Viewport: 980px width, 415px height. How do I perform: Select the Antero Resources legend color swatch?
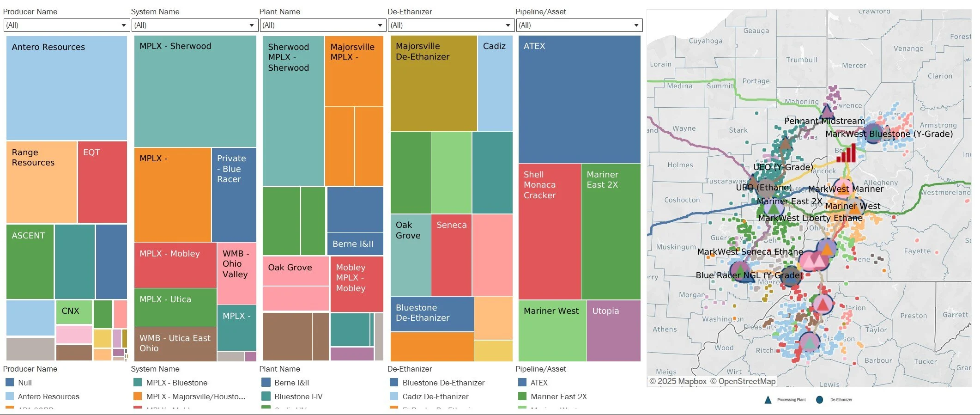9,397
